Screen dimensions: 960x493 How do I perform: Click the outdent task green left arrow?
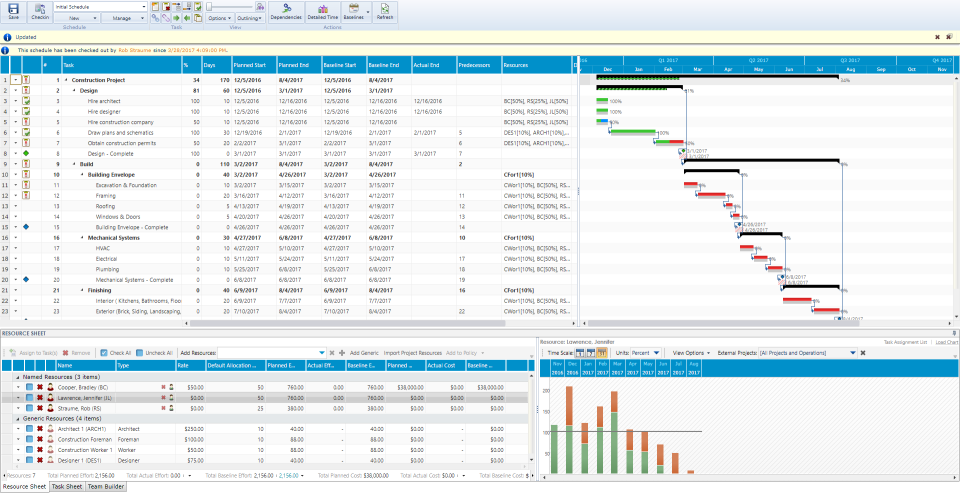(187, 18)
